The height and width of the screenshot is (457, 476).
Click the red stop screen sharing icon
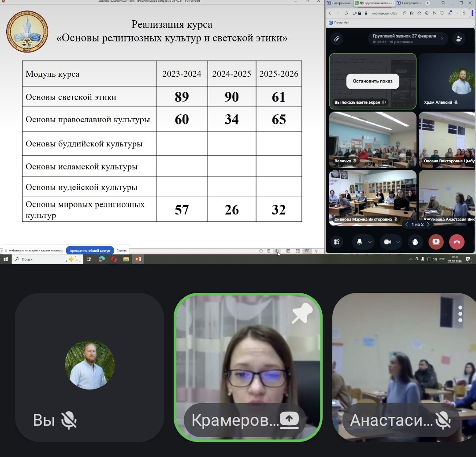pyautogui.click(x=436, y=242)
